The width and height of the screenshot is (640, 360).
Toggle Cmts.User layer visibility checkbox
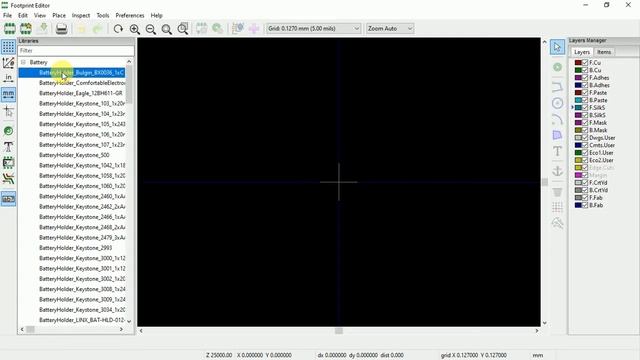[585, 145]
